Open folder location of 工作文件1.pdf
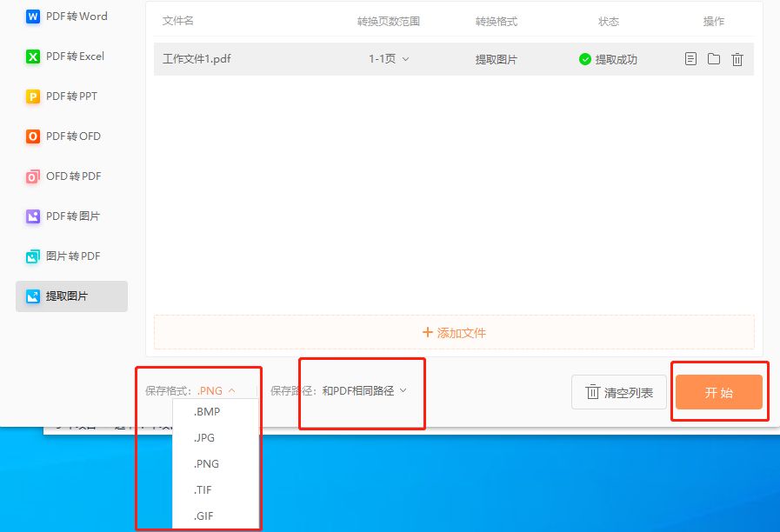Image resolution: width=780 pixels, height=532 pixels. pyautogui.click(x=714, y=58)
